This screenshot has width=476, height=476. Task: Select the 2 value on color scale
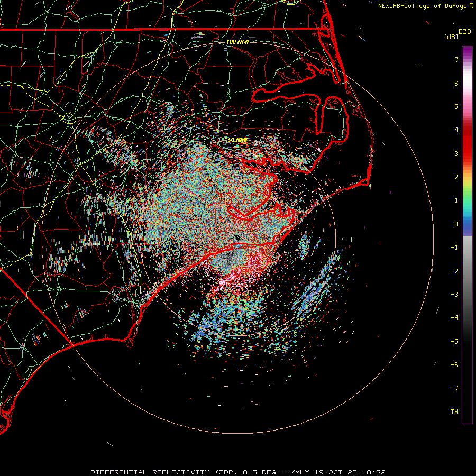[456, 177]
